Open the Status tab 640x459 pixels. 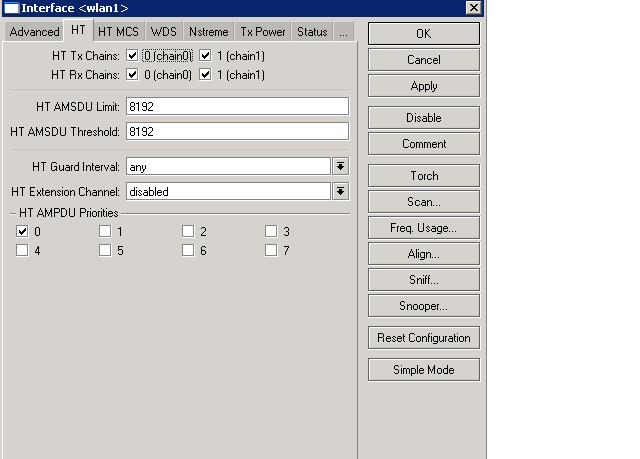[x=312, y=32]
